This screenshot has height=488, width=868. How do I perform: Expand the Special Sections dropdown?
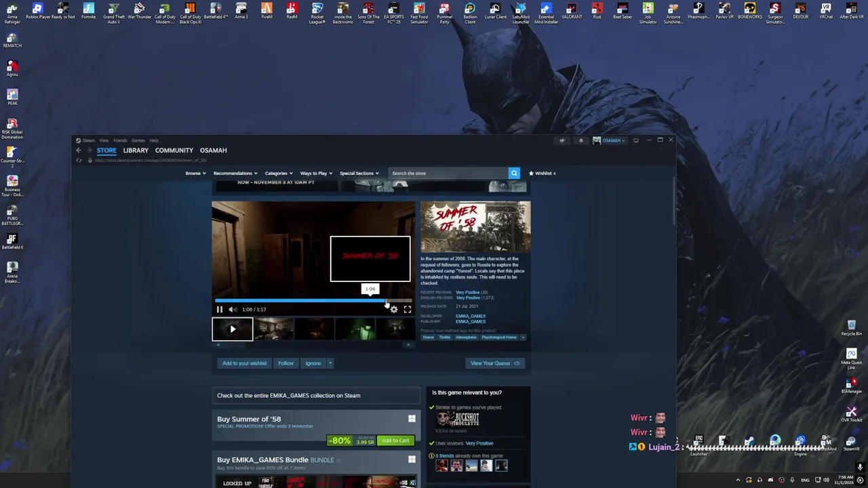click(x=359, y=173)
